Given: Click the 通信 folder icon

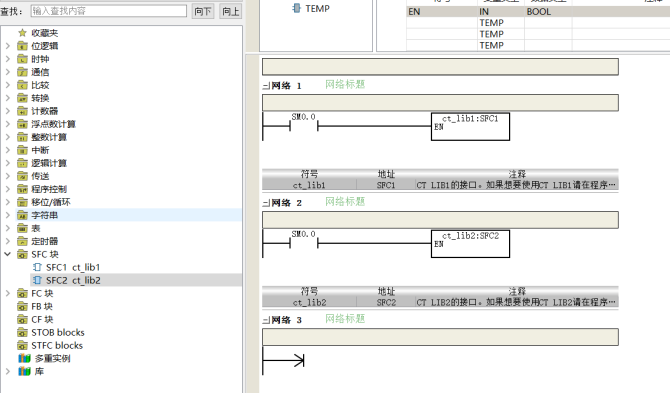Looking at the screenshot, I should pos(22,72).
